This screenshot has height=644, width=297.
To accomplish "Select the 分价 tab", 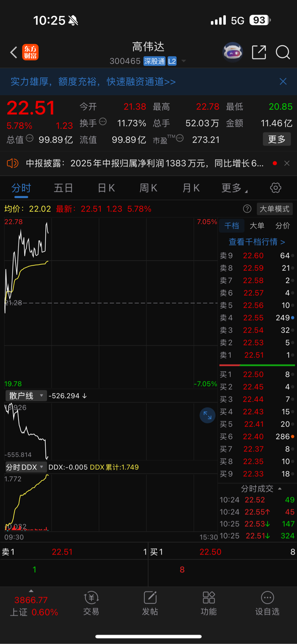I will pyautogui.click(x=282, y=226).
